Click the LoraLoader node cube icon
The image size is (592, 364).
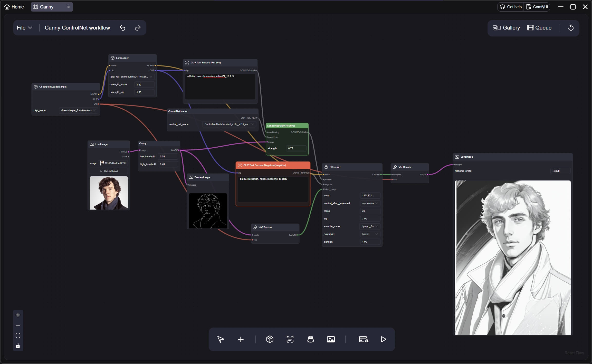click(112, 58)
